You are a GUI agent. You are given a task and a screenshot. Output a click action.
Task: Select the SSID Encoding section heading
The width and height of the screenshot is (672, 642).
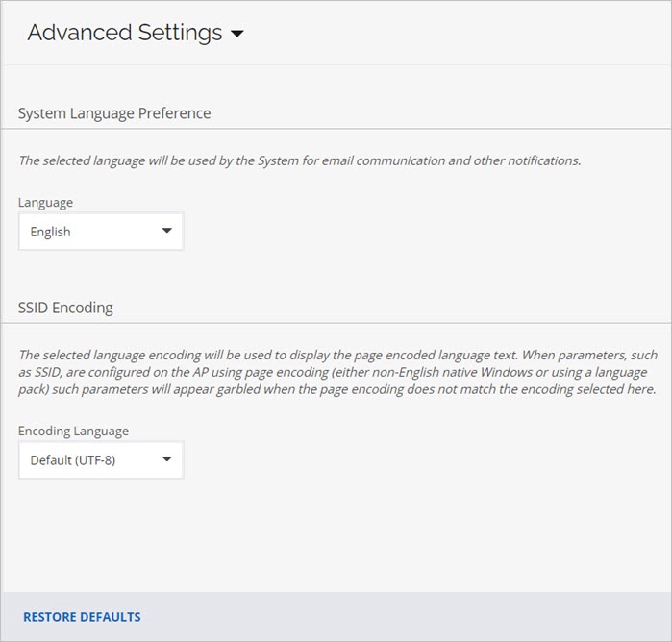pos(65,308)
